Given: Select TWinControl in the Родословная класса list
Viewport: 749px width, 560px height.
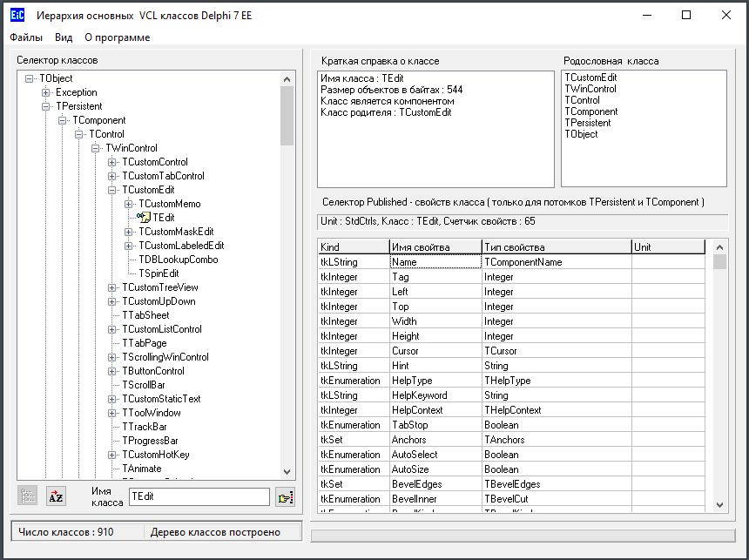Looking at the screenshot, I should click(x=590, y=89).
